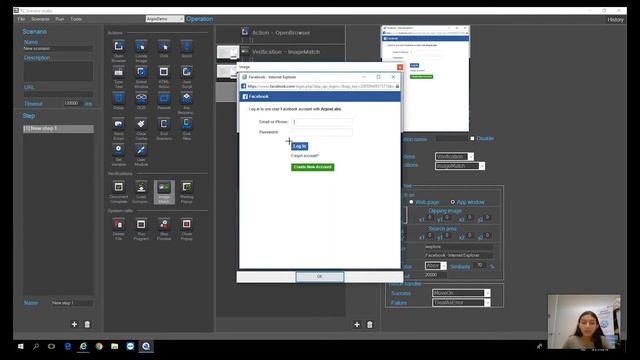Select the Repeat action icon
The width and height of the screenshot is (640, 360).
[x=164, y=98]
